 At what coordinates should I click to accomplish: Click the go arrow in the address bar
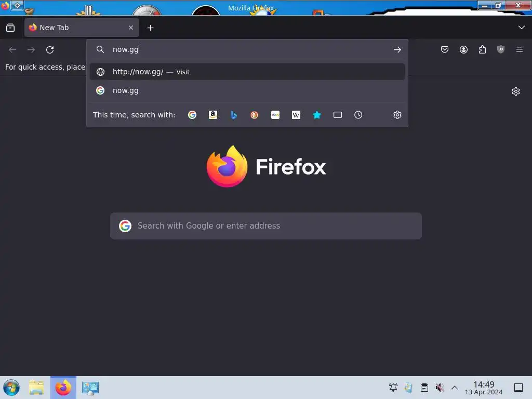tap(397, 50)
